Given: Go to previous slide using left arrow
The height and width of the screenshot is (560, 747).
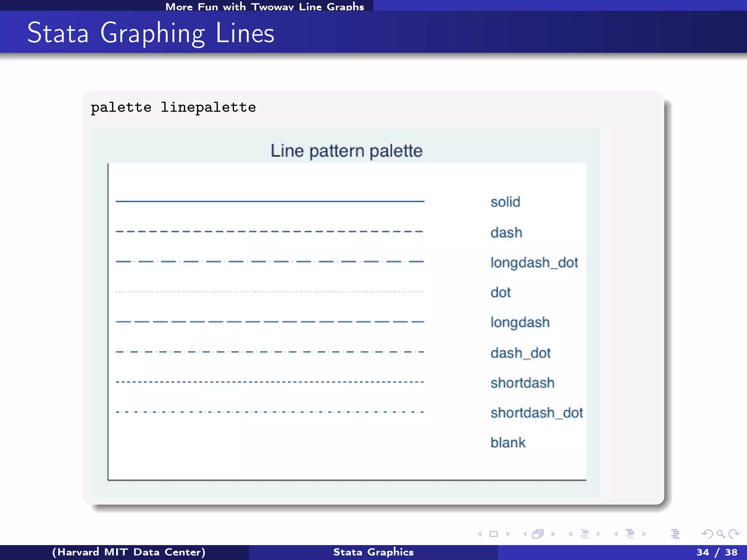Looking at the screenshot, I should click(480, 534).
